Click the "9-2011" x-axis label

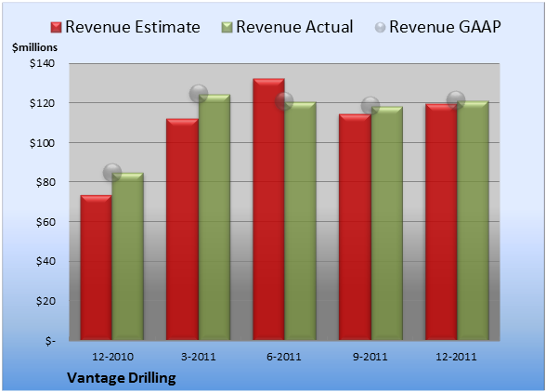[370, 357]
